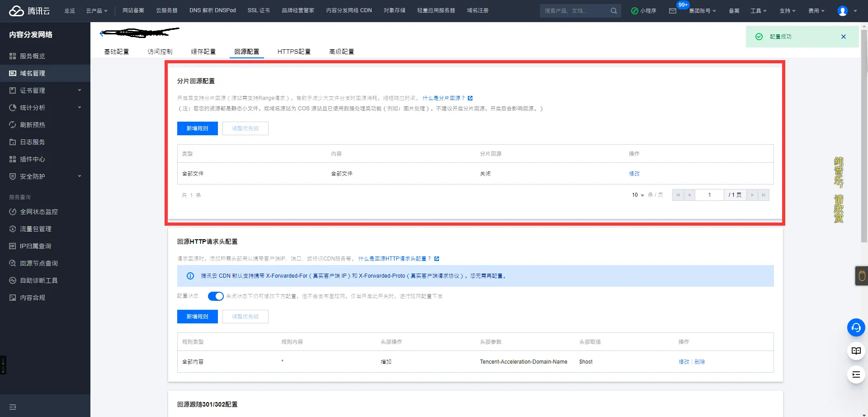Expand the 安全防护 sidebar menu
This screenshot has height=417, width=868.
[x=32, y=176]
